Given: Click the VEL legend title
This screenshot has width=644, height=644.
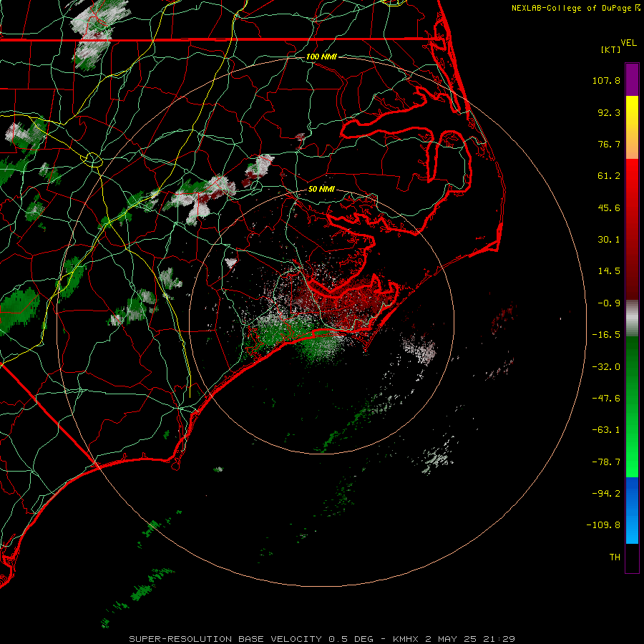Looking at the screenshot, I should (x=628, y=43).
